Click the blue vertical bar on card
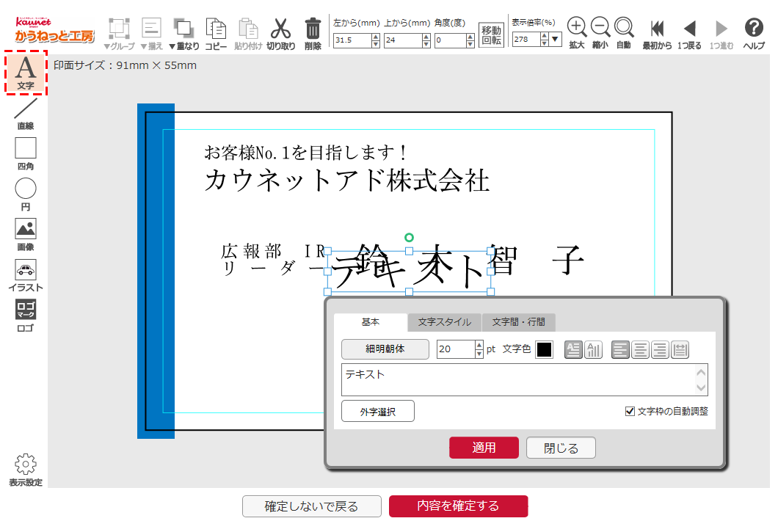Screen dimensions: 778x532 click(156, 271)
